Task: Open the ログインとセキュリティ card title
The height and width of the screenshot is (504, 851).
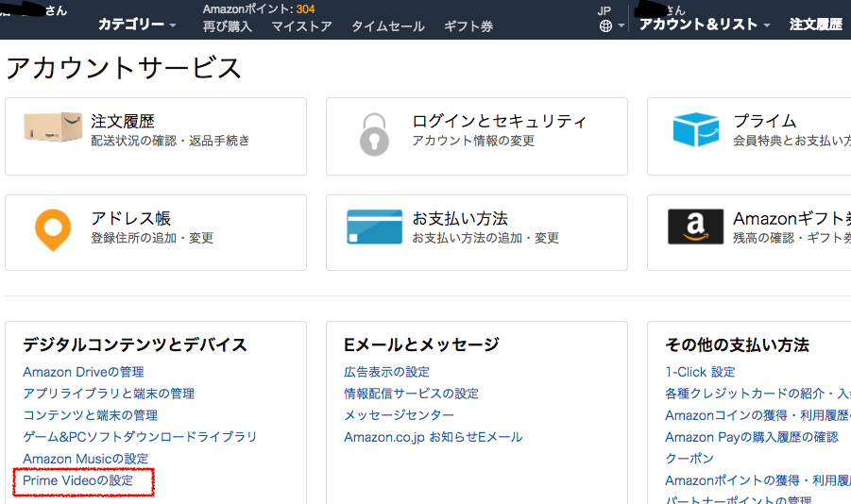Action: pos(500,121)
